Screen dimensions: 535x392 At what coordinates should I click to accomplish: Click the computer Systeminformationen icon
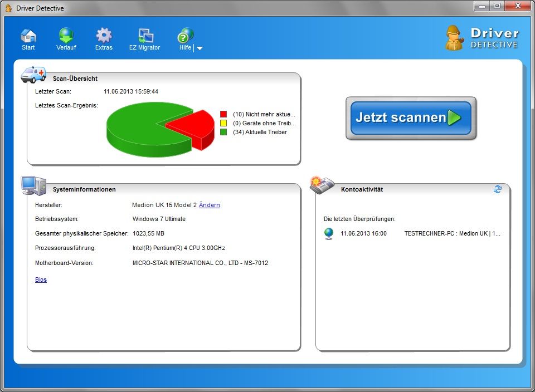[33, 186]
